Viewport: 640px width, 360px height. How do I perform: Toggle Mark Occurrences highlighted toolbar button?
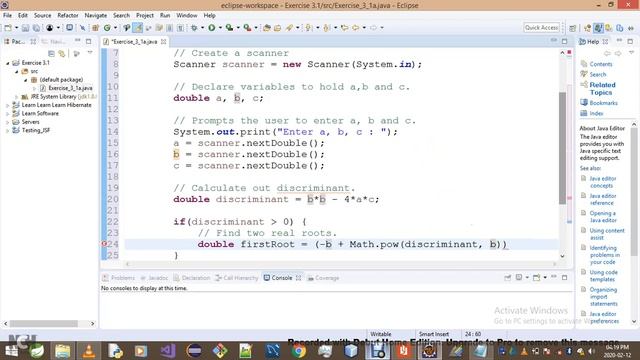pyautogui.click(x=138, y=28)
